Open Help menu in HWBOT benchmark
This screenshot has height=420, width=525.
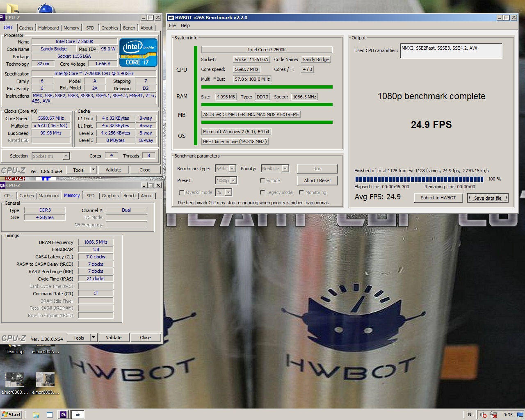point(185,25)
